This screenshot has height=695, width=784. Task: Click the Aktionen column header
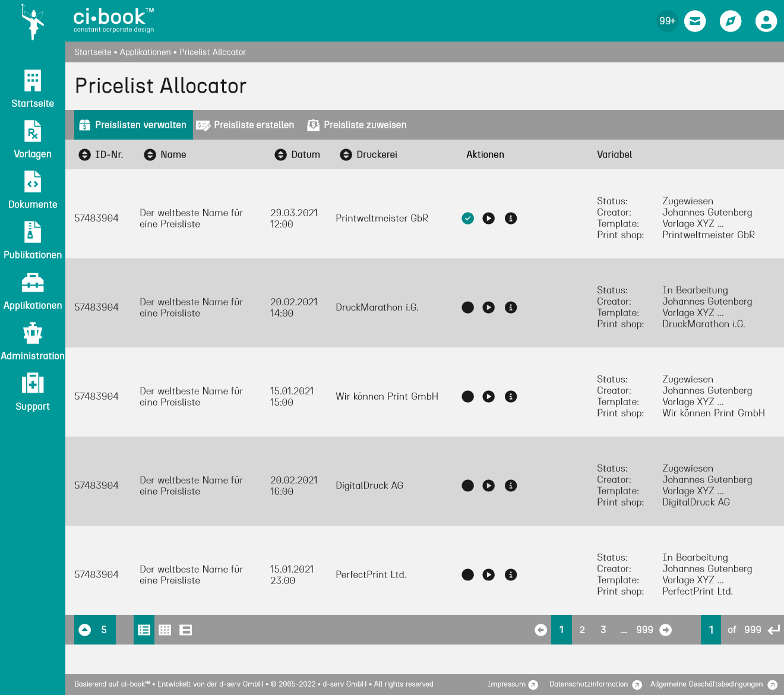tap(485, 154)
